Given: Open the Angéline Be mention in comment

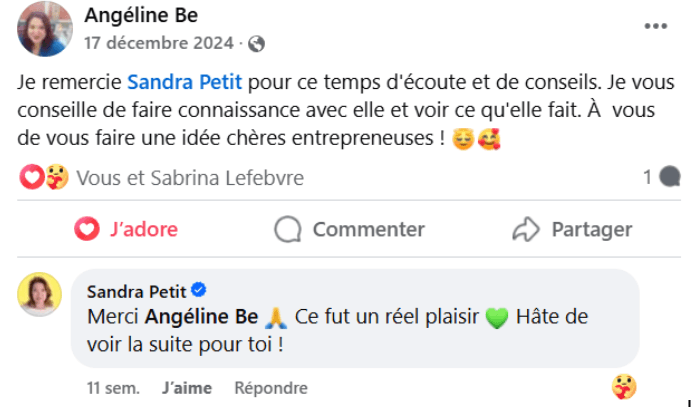Looking at the screenshot, I should pyautogui.click(x=202, y=318).
